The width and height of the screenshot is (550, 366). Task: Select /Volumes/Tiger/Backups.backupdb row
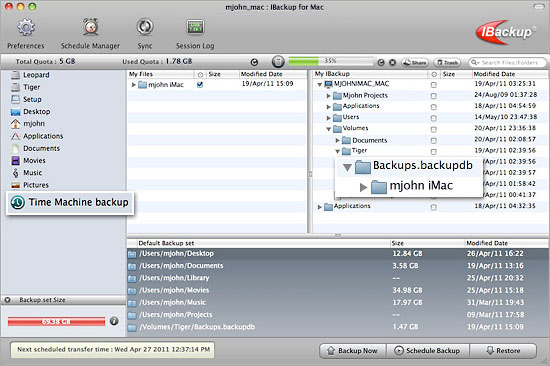point(338,327)
